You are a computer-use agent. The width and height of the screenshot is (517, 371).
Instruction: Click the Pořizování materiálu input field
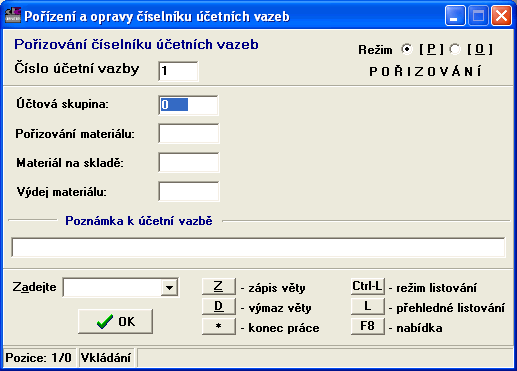189,134
